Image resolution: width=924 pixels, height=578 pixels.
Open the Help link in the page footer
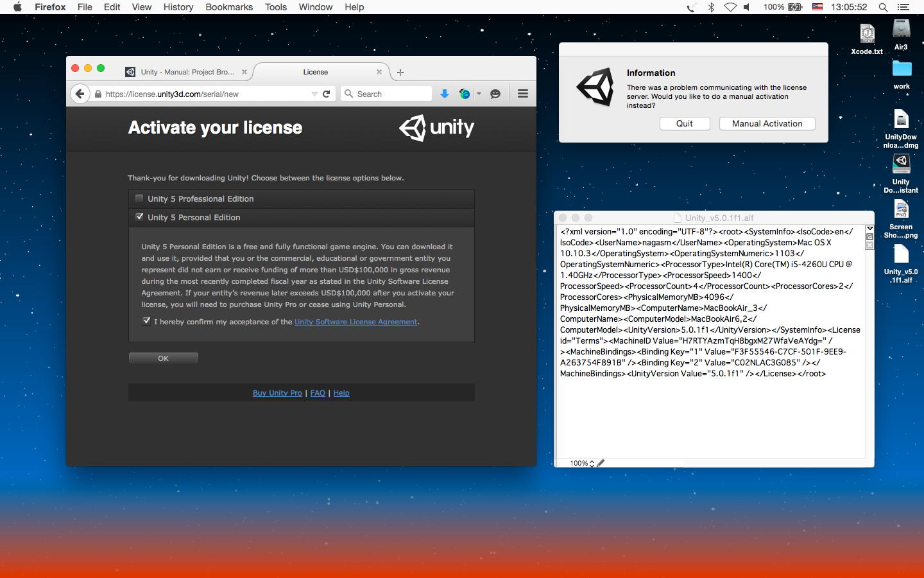click(341, 393)
